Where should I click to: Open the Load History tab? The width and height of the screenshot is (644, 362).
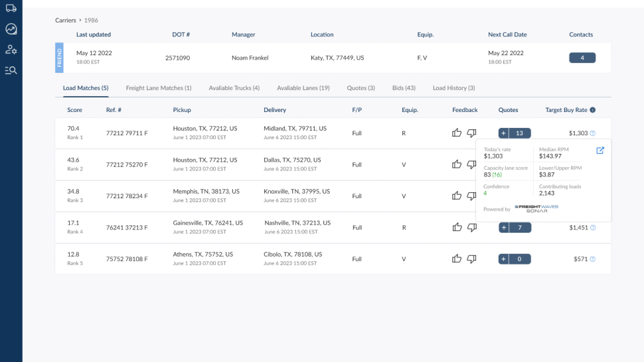pos(454,88)
